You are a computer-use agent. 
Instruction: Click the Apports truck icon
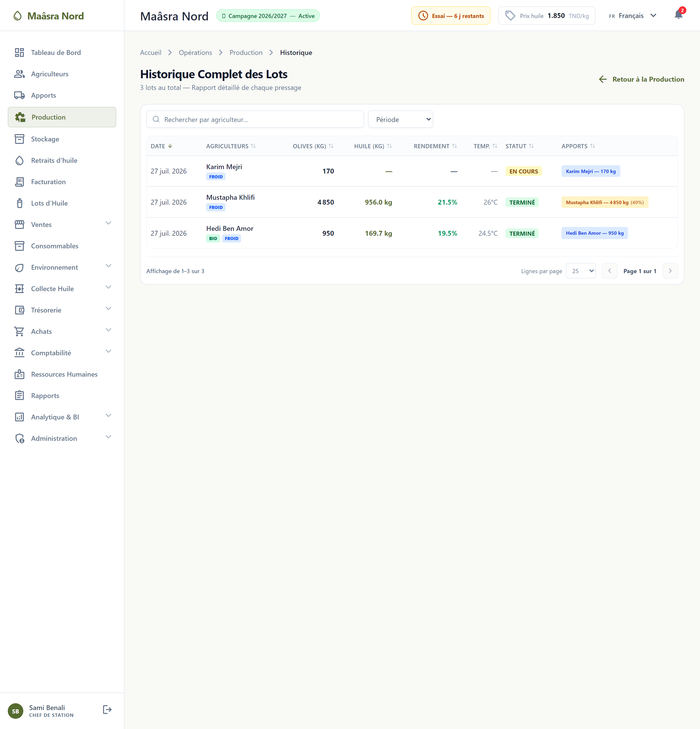19,95
